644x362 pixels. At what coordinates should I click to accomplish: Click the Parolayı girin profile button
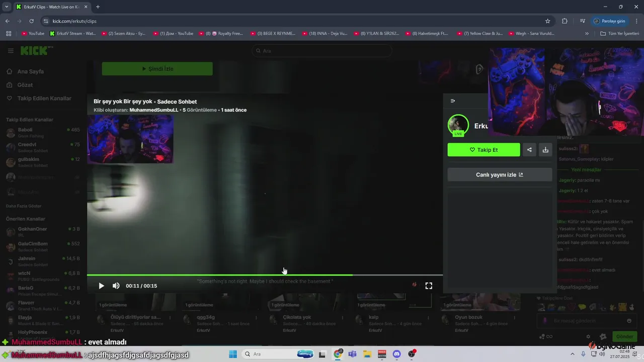click(609, 21)
